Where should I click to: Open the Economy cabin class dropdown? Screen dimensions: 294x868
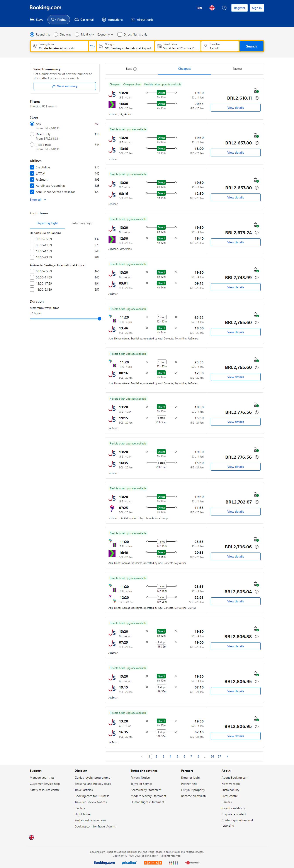click(105, 34)
